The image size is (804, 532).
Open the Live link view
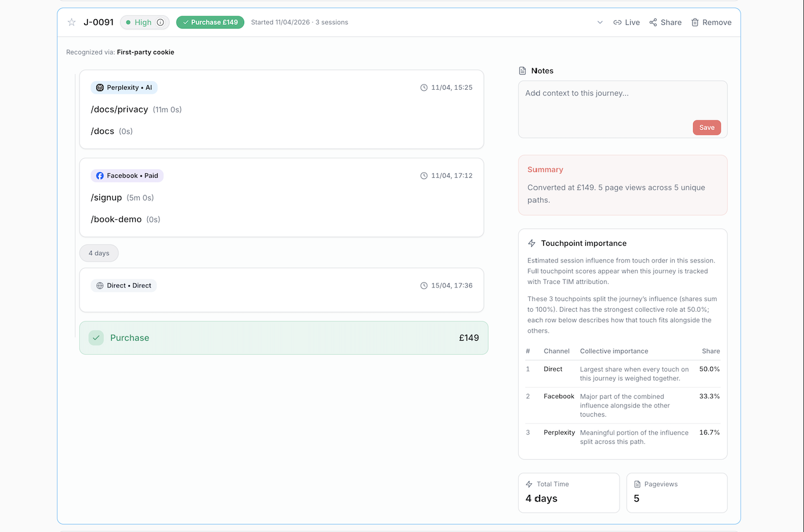[627, 23]
